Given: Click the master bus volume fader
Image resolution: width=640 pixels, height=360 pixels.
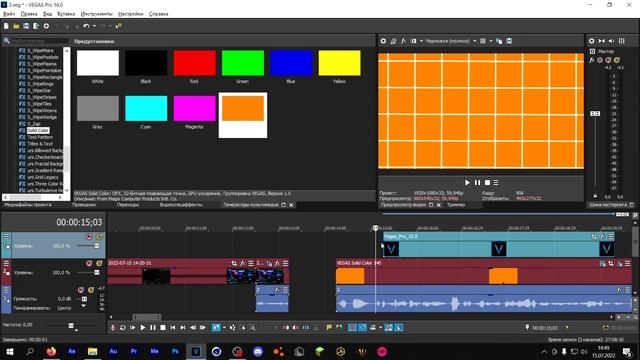Looking at the screenshot, I should [x=595, y=113].
